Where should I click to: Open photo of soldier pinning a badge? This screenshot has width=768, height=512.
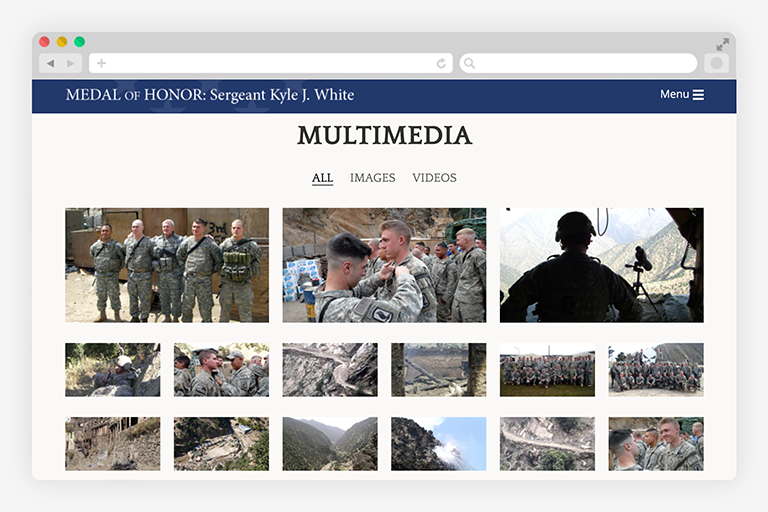click(384, 265)
